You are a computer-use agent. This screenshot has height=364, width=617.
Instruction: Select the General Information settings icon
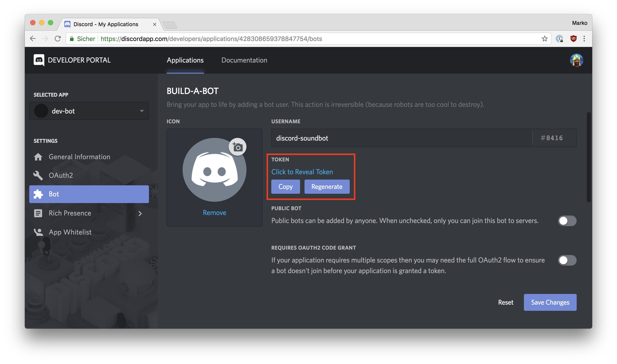38,156
